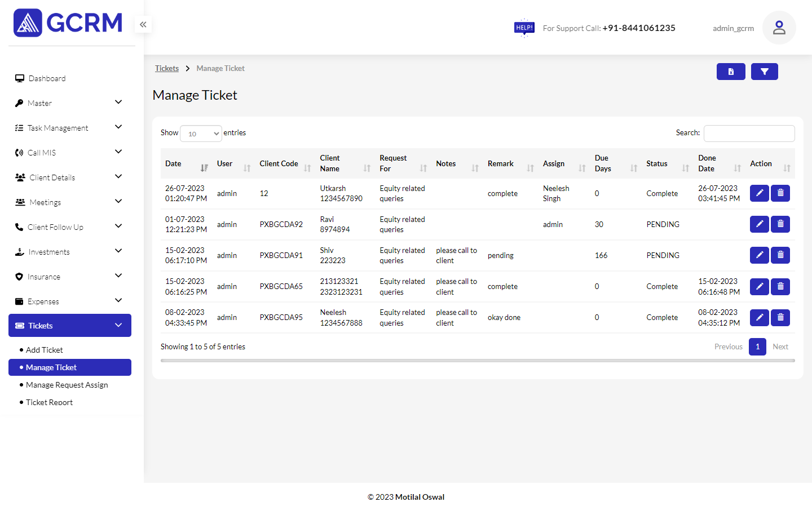Image resolution: width=812 pixels, height=511 pixels.
Task: Delete ticket for client code PXBGCDA95
Action: (780, 318)
